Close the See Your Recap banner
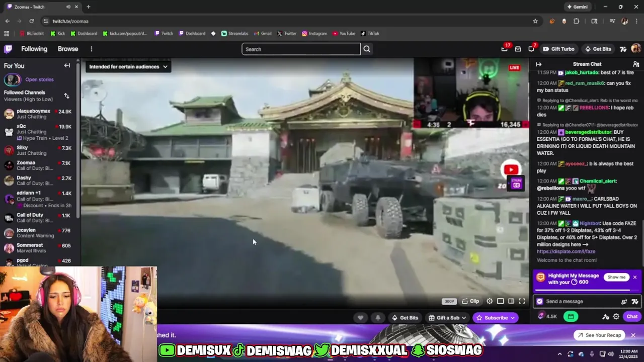The width and height of the screenshot is (644, 362). point(633,335)
